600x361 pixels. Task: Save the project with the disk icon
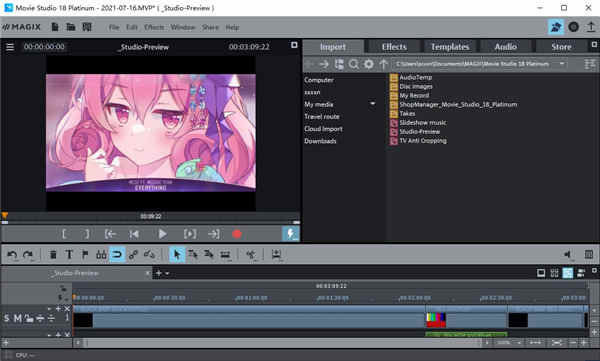pos(87,27)
